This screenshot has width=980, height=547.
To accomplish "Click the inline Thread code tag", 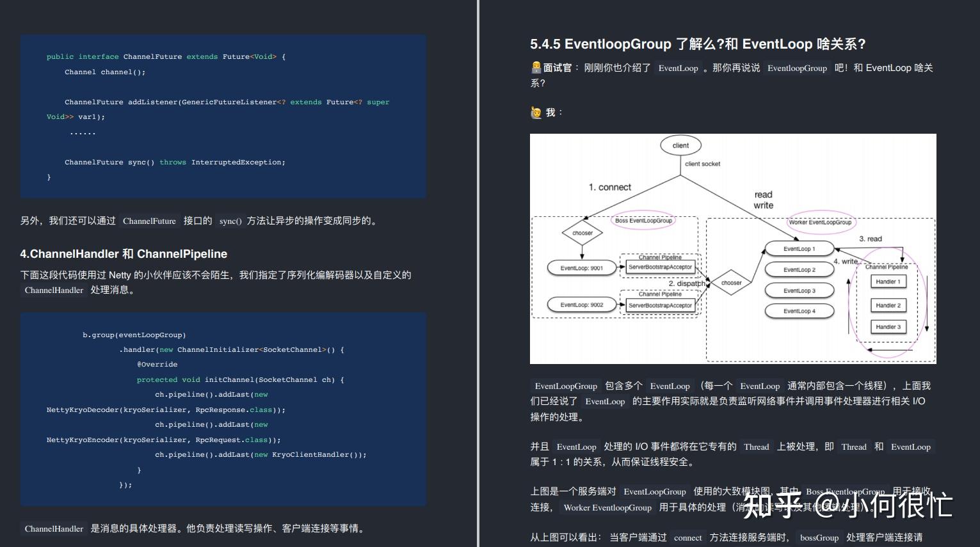I will 756,447.
